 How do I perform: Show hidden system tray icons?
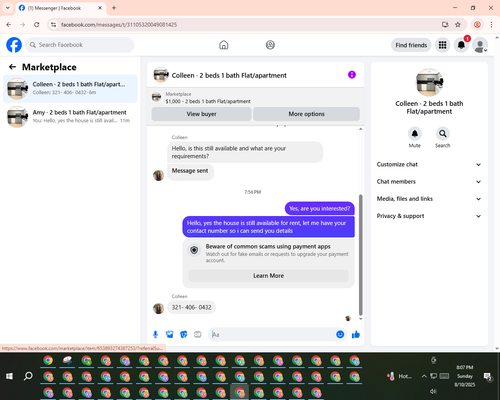point(424,376)
